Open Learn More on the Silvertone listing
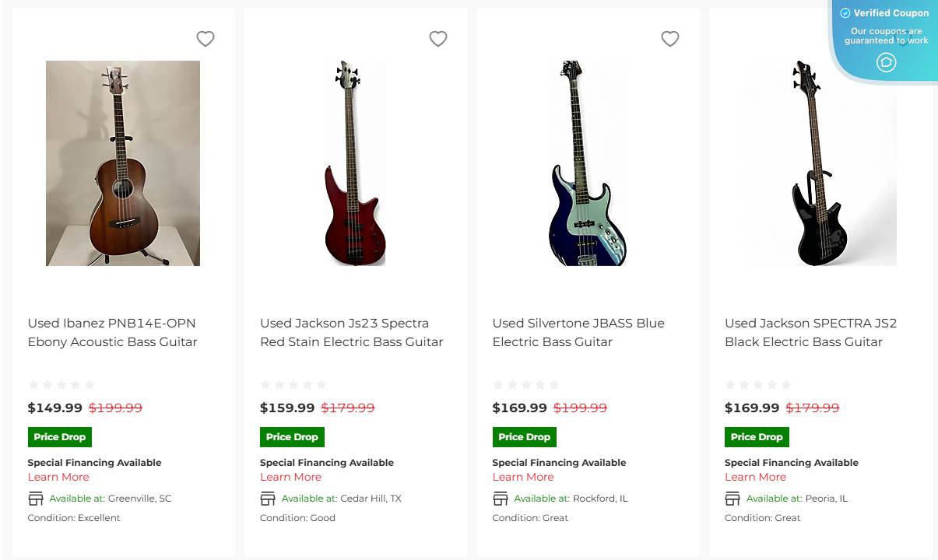Viewport: 938px width, 560px height. (522, 477)
